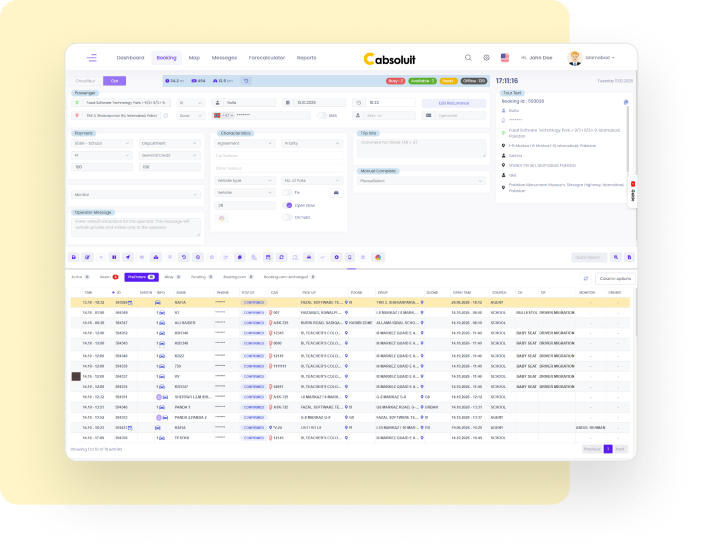Screen dimensions: 701x553
Task: Open settings gear in header
Action: point(486,58)
